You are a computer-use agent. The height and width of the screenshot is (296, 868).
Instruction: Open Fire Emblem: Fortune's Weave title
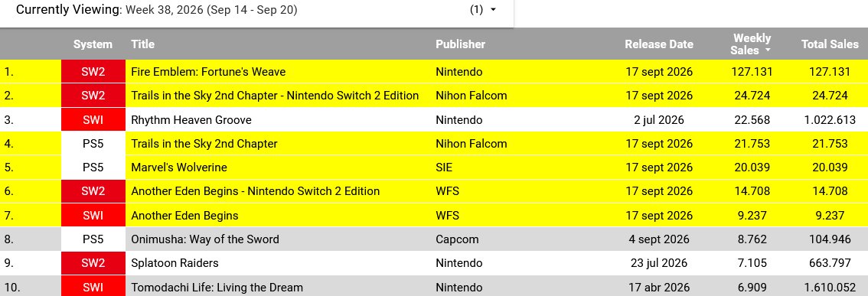click(x=208, y=72)
